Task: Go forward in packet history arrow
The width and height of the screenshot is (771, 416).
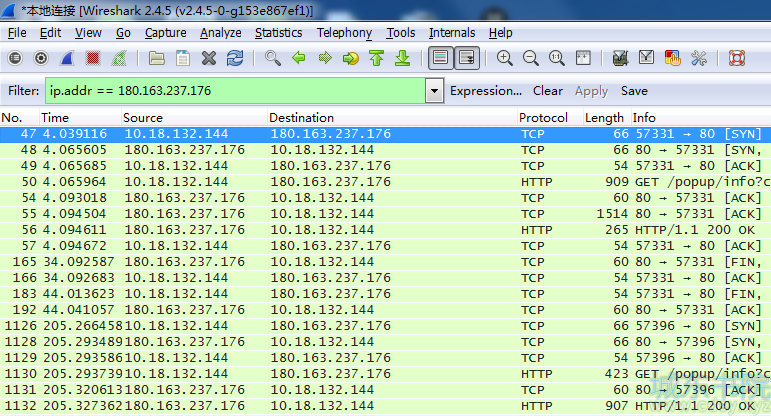Action: pyautogui.click(x=325, y=59)
